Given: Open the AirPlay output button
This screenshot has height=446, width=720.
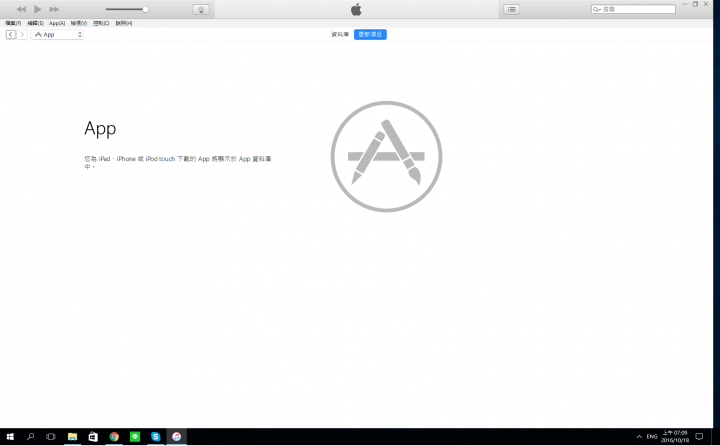Looking at the screenshot, I should pyautogui.click(x=201, y=10).
